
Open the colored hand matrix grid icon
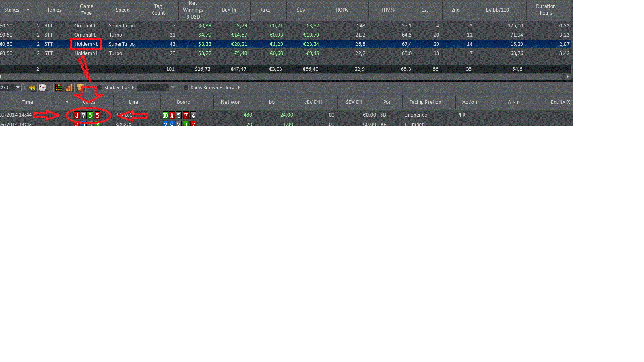[x=58, y=88]
